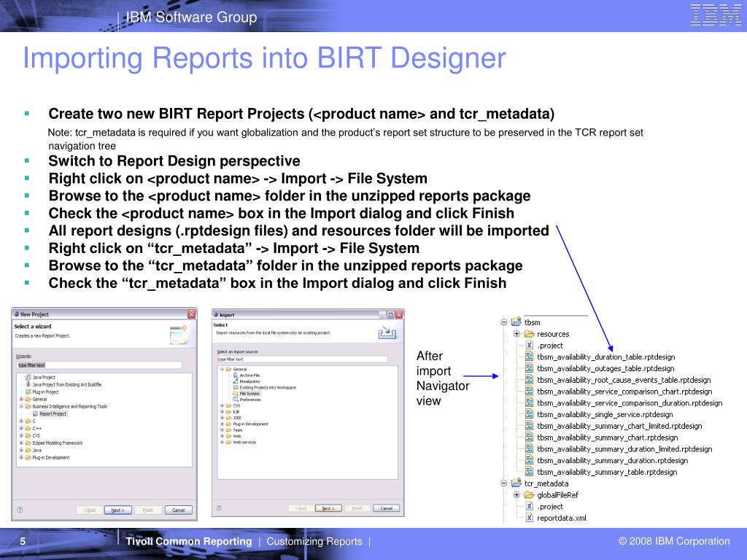This screenshot has width=747, height=560.
Task: Click the globalFileRef folder icon
Action: coord(529,495)
